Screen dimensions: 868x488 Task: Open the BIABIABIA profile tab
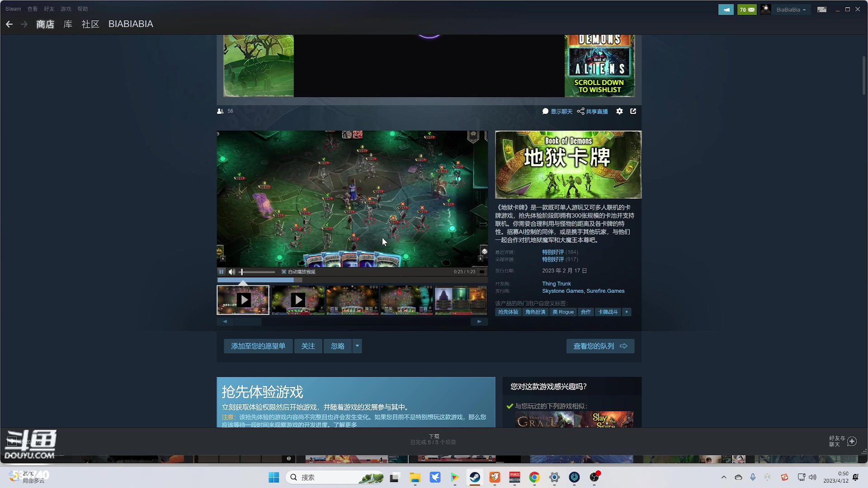pos(131,24)
